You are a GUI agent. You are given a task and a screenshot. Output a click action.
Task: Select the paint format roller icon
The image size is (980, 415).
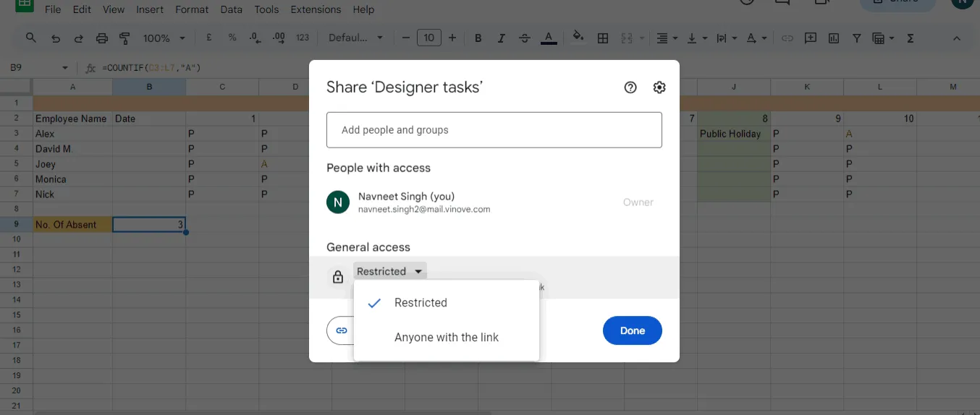coord(124,38)
